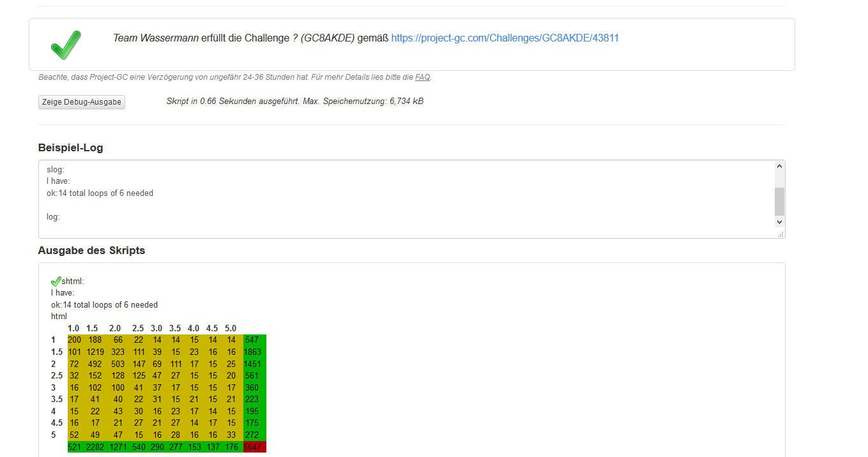Click the script execution time text
The height and width of the screenshot is (457, 868).
(x=295, y=101)
